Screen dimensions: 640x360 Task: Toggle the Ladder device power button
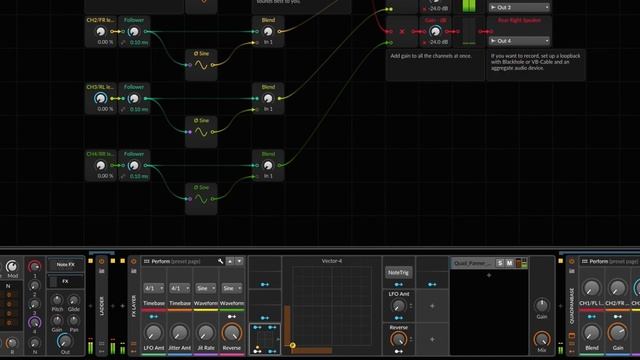[x=102, y=261]
